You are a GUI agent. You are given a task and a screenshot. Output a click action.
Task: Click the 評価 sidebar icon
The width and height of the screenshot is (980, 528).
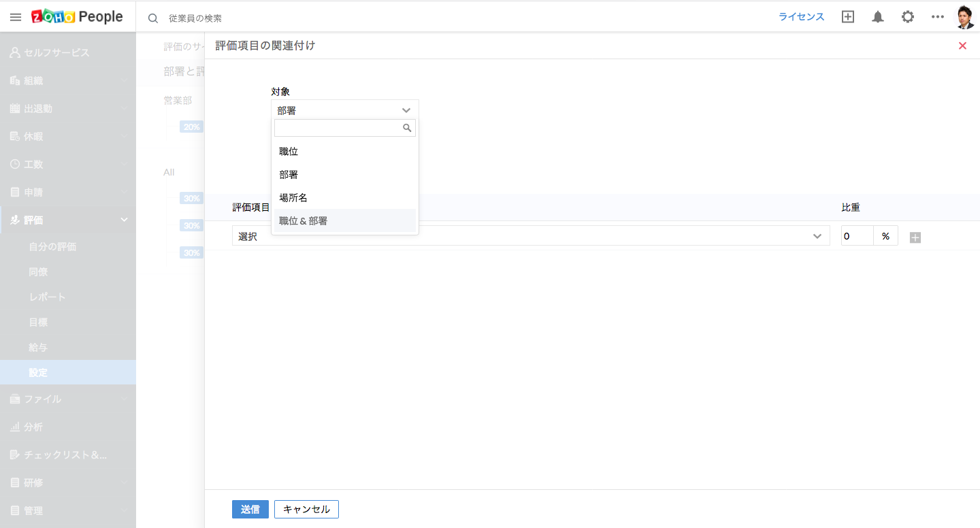coord(15,220)
